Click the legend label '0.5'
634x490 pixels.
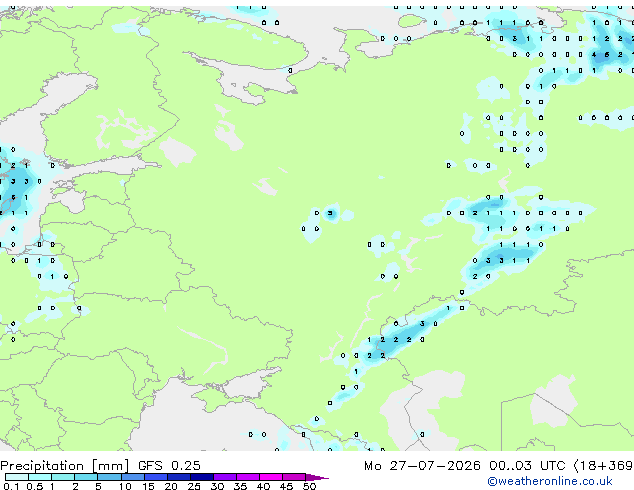[35, 486]
